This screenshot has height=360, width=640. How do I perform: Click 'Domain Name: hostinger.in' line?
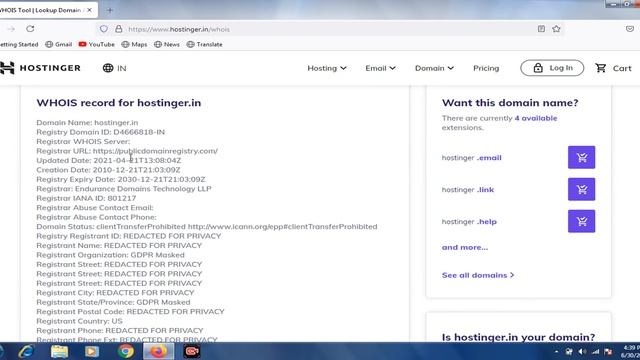pos(87,122)
